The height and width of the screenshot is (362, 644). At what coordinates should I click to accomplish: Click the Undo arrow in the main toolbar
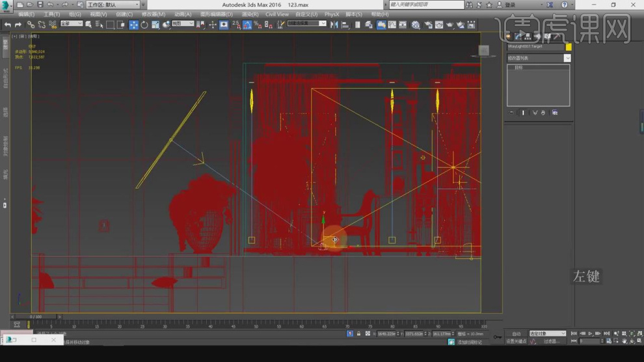click(x=8, y=25)
